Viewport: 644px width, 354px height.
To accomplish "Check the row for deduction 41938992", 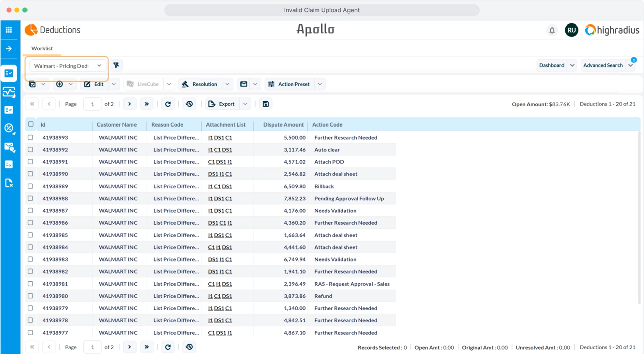I will click(x=30, y=149).
